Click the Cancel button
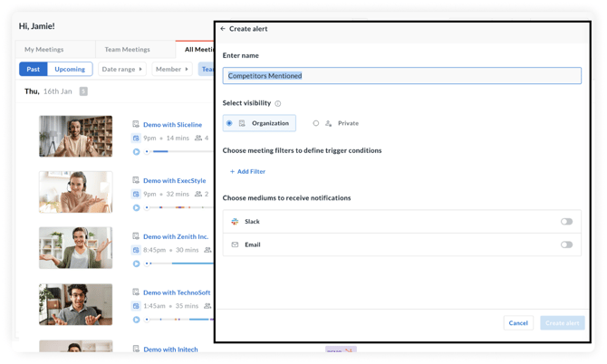The height and width of the screenshot is (364, 607). [518, 323]
